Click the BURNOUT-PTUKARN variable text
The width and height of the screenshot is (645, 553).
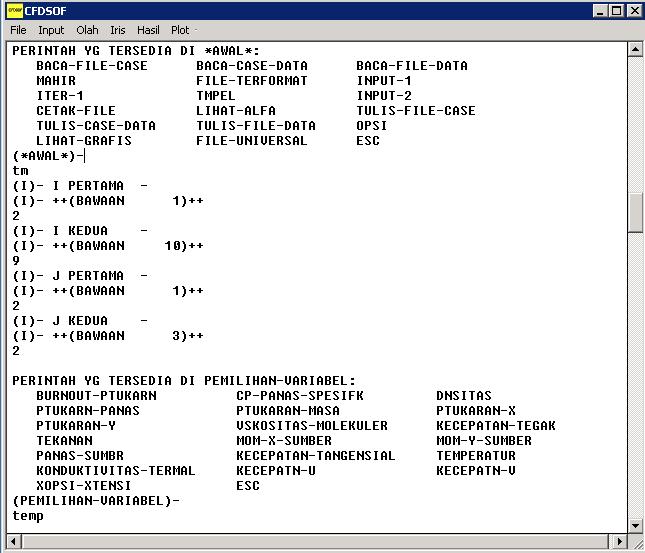[x=96, y=396]
